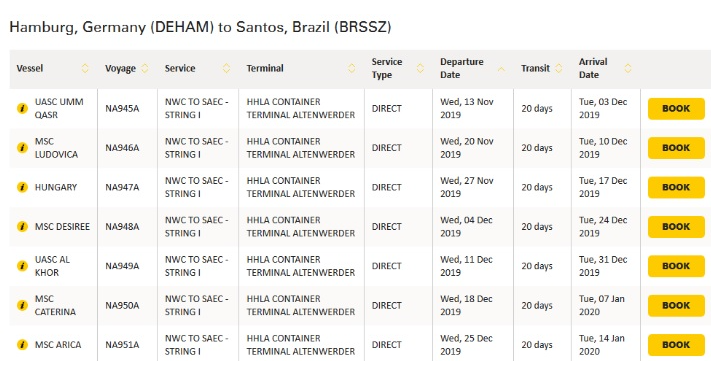Book the MSC ARICA sailing
The width and height of the screenshot is (711, 385).
click(x=676, y=345)
